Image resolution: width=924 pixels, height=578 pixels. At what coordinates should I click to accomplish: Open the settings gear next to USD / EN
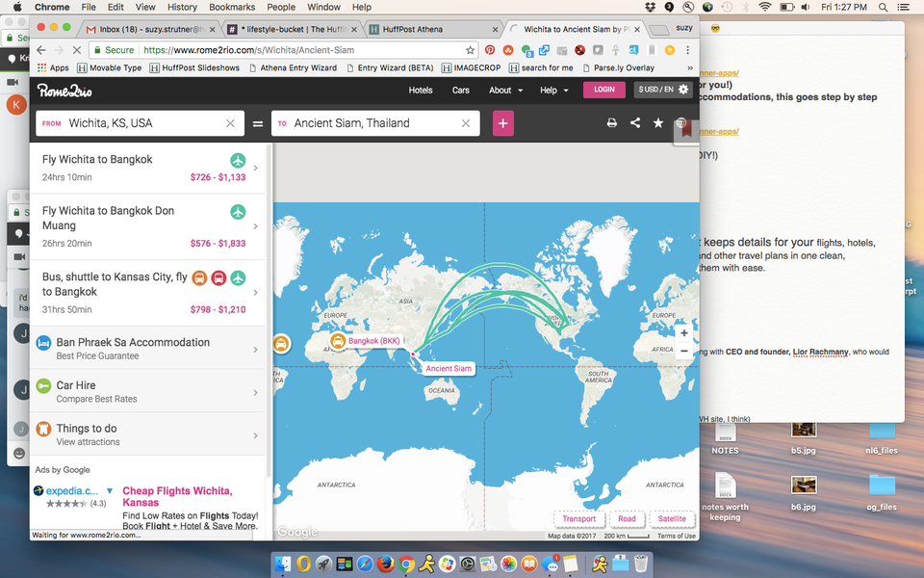(683, 89)
